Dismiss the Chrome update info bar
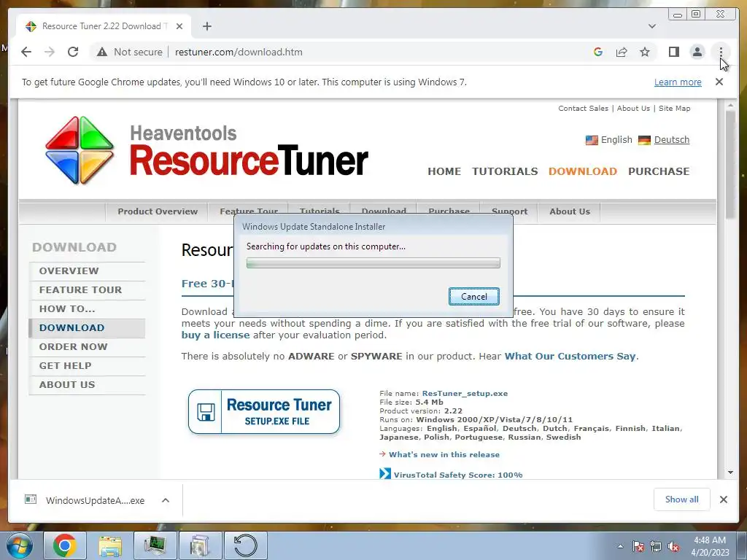This screenshot has height=560, width=747. click(719, 82)
